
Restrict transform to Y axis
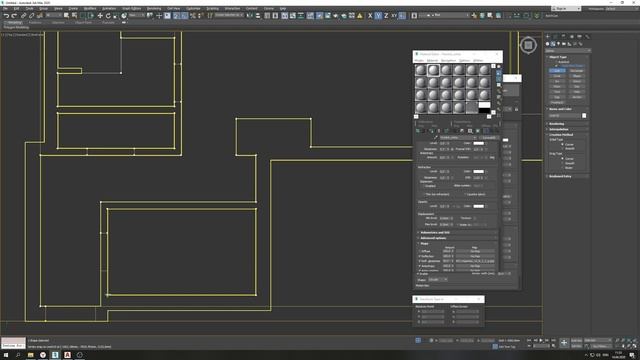coord(378,16)
